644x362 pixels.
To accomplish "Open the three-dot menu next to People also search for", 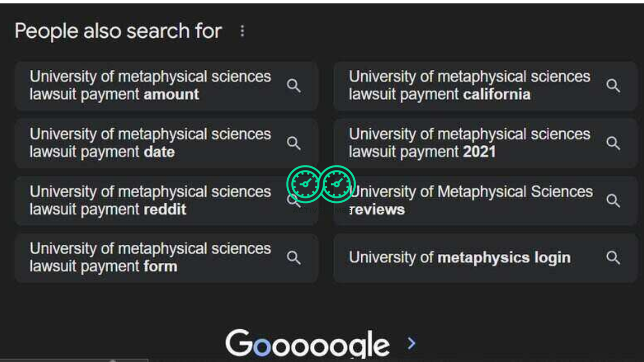I will tap(242, 31).
